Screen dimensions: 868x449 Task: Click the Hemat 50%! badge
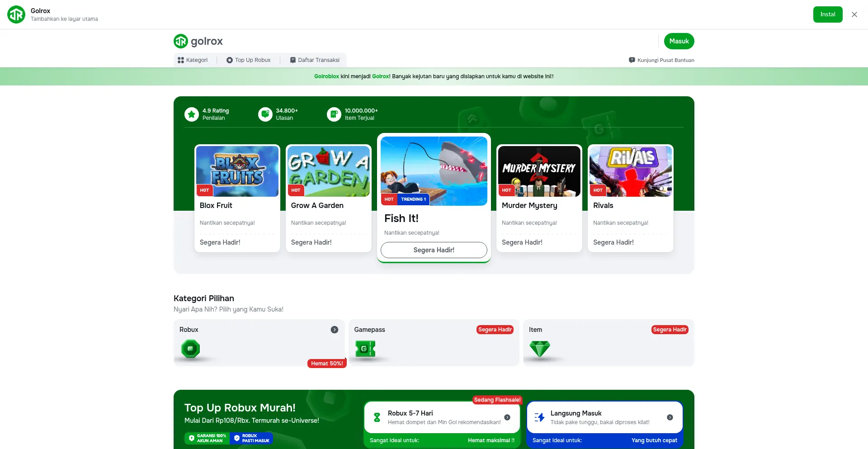point(327,364)
